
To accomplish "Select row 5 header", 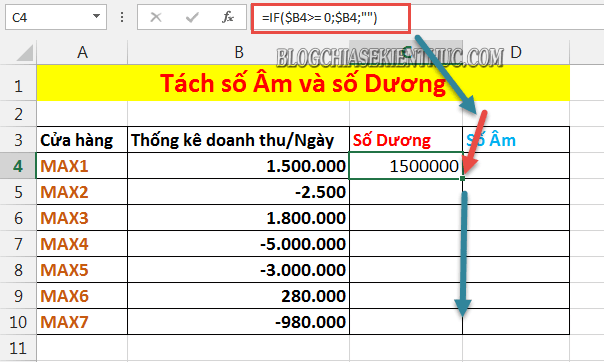I will 18,192.
